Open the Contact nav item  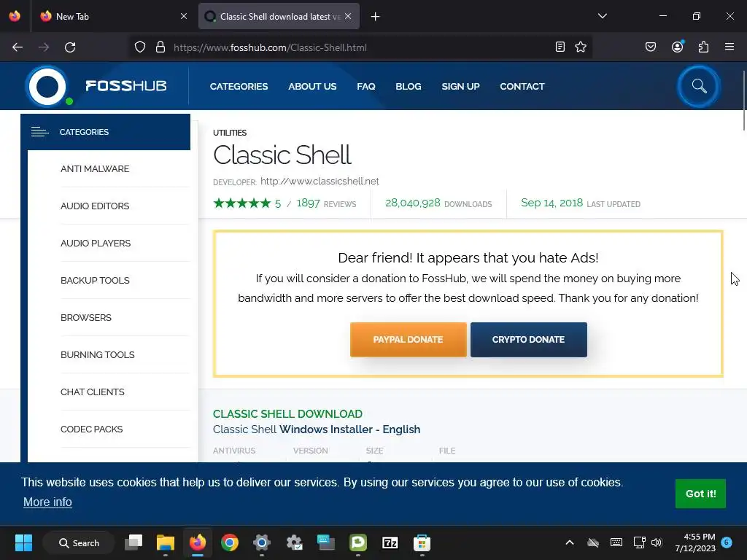pos(522,86)
